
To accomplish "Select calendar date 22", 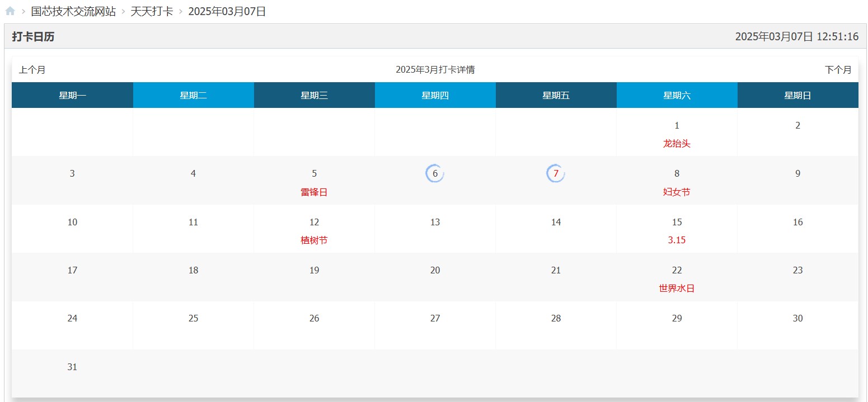I will pyautogui.click(x=677, y=270).
